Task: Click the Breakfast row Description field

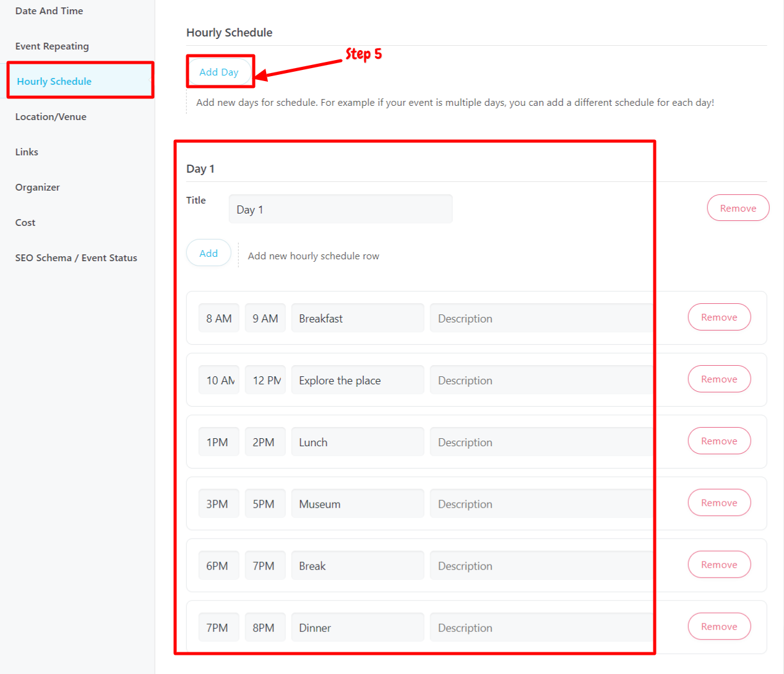Action: (x=541, y=318)
